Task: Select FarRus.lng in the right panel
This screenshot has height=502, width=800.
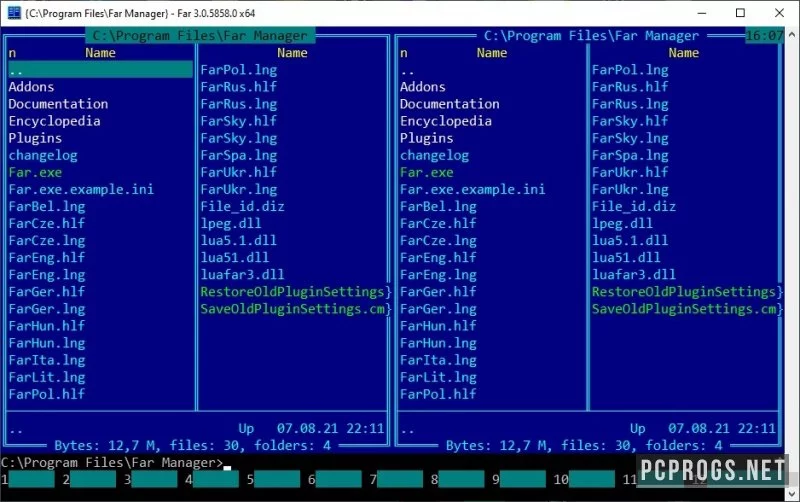Action: 630,104
